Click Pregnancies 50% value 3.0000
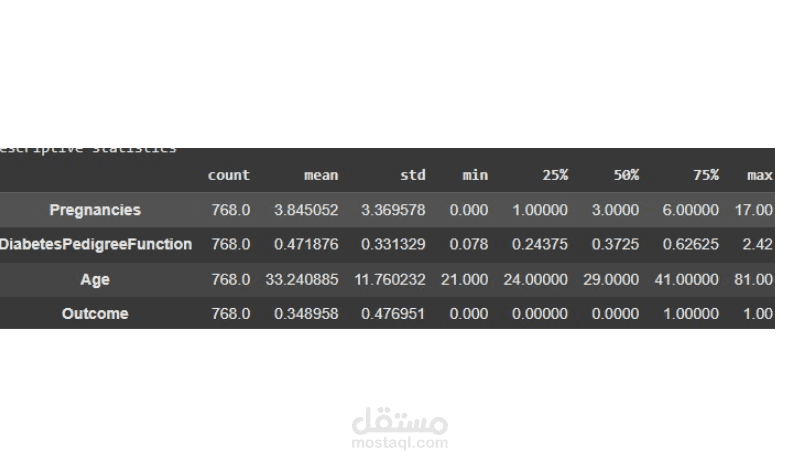The image size is (800, 460). click(615, 210)
